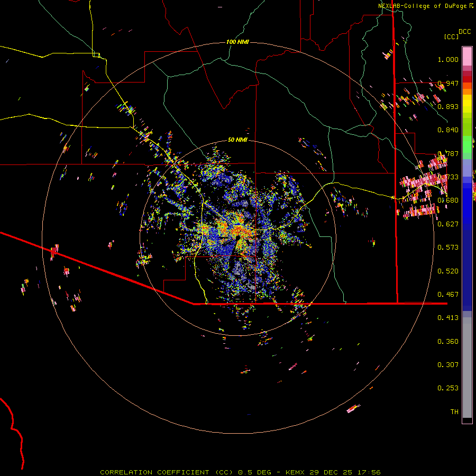Click the DCC product label above the legend
The width and height of the screenshot is (476, 476).
[x=465, y=32]
